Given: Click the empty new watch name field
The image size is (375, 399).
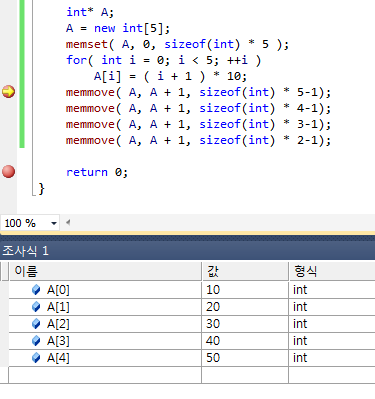Looking at the screenshot, I should pos(105,375).
